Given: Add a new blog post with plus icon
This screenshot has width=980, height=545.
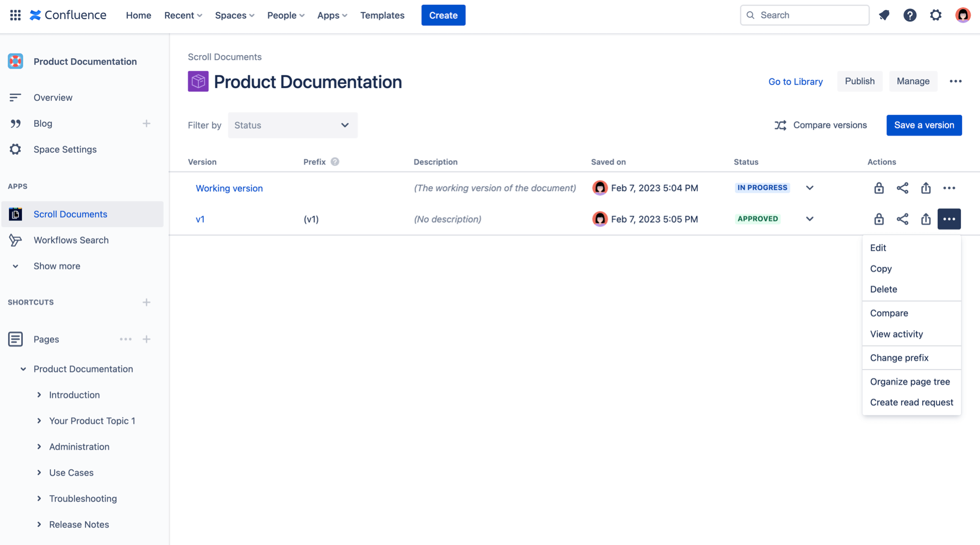Looking at the screenshot, I should [147, 124].
